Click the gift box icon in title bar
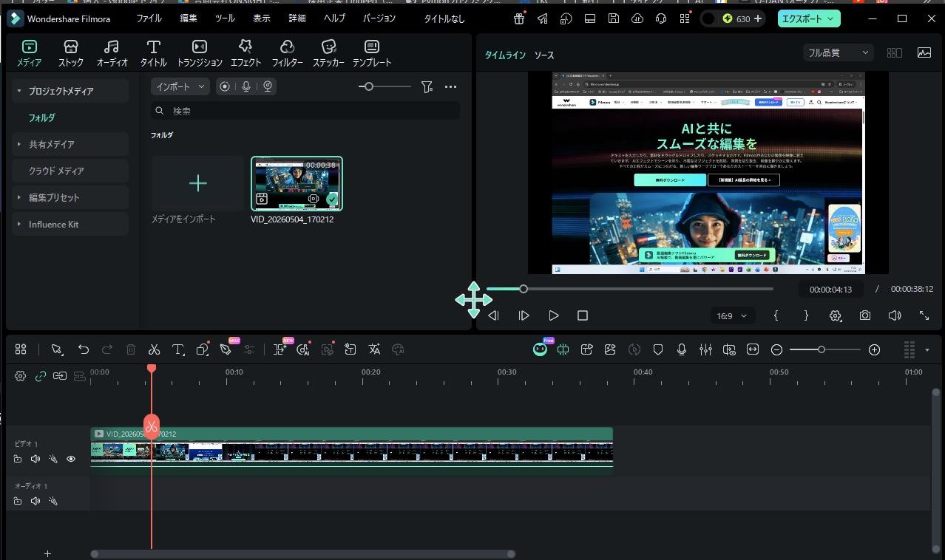This screenshot has width=945, height=560. point(519,18)
